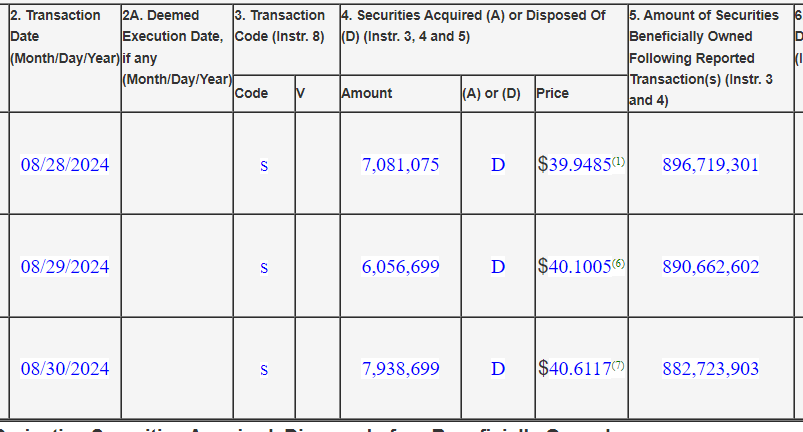Click the 7,938,699 amount value
The image size is (803, 432).
400,369
